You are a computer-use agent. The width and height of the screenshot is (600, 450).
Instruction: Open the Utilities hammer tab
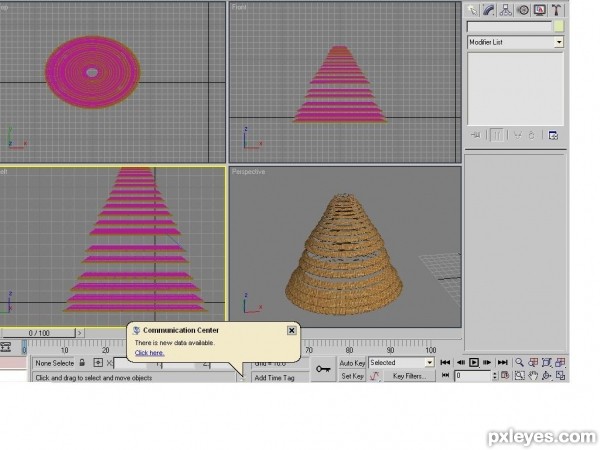(x=556, y=10)
